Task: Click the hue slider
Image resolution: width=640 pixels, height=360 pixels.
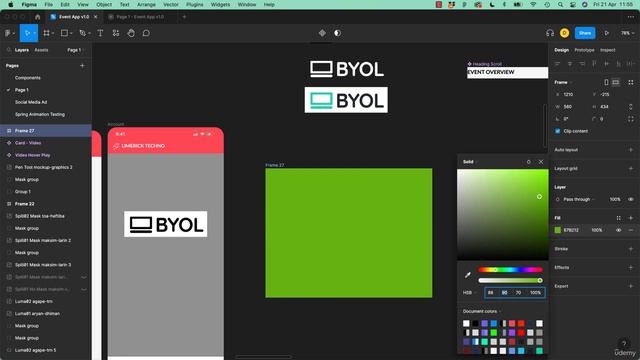Action: pos(510,270)
